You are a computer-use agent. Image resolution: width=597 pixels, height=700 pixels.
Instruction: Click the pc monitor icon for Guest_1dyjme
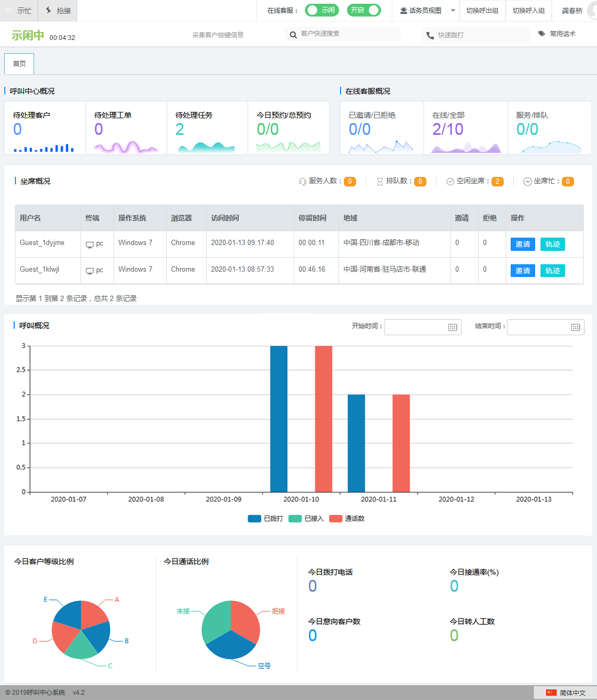90,245
